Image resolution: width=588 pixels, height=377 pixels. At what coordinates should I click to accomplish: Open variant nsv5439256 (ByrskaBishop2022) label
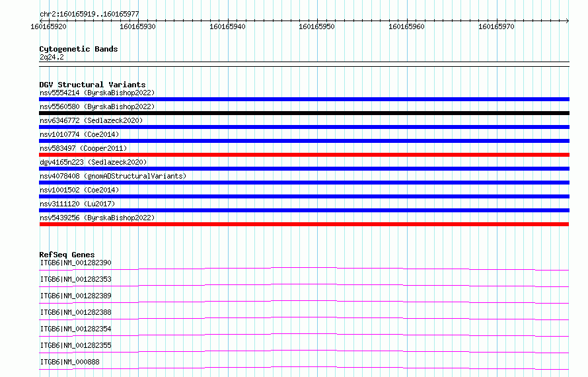(x=97, y=218)
